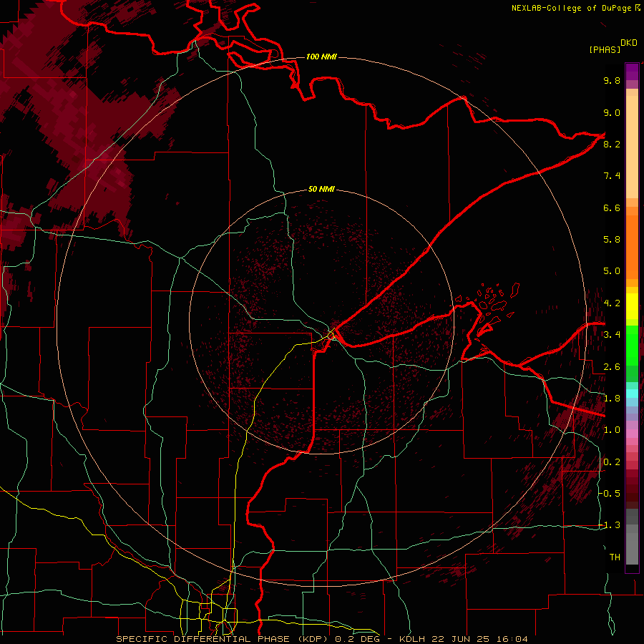This screenshot has height=644, width=644.
Task: Click the 5.0 scale value
Action: click(x=612, y=271)
